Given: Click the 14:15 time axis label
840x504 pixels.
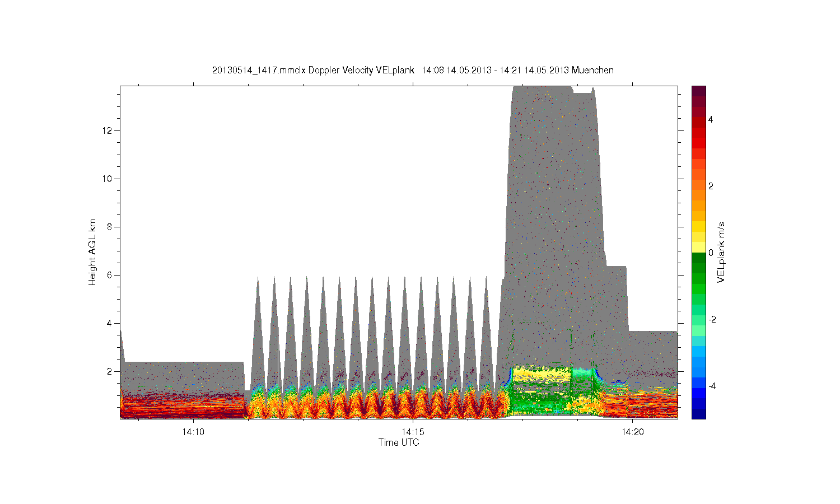Looking at the screenshot, I should coord(413,432).
